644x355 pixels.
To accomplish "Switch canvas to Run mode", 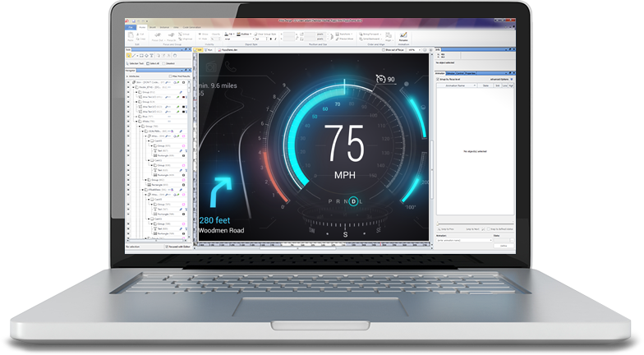I will pyautogui.click(x=209, y=49).
